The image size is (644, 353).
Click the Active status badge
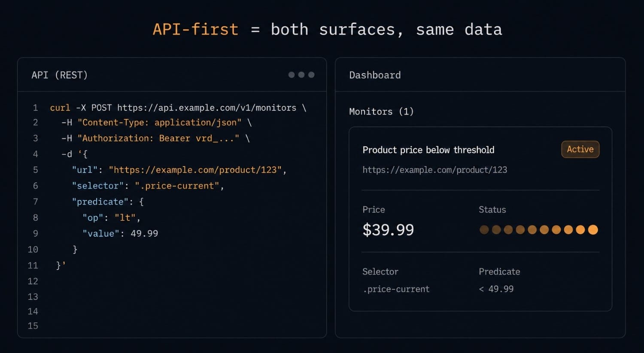[580, 149]
